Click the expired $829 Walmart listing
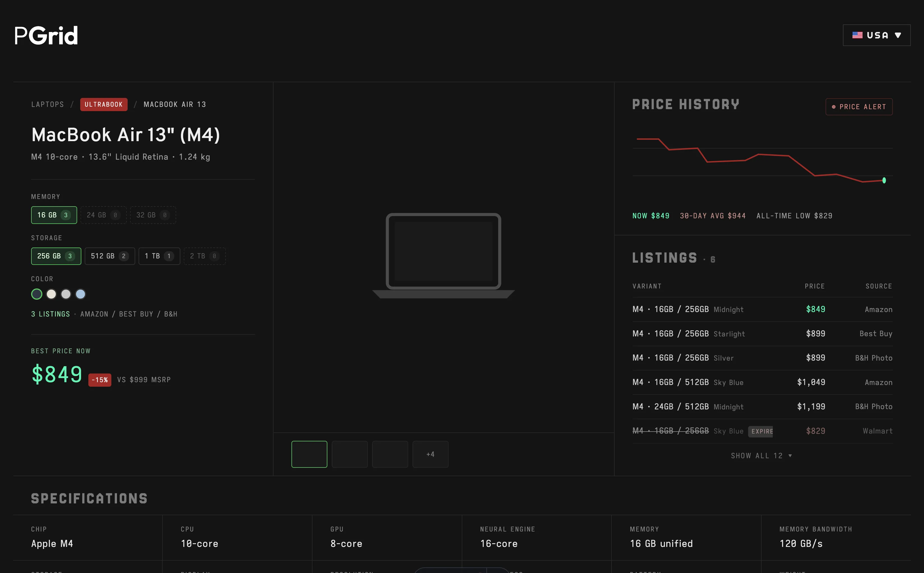924x573 pixels. pos(762,431)
